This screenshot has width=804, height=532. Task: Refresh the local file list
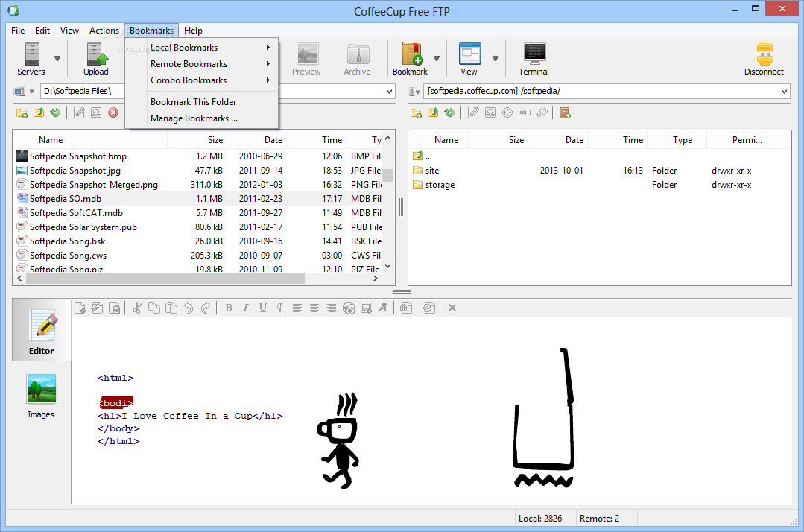click(55, 113)
